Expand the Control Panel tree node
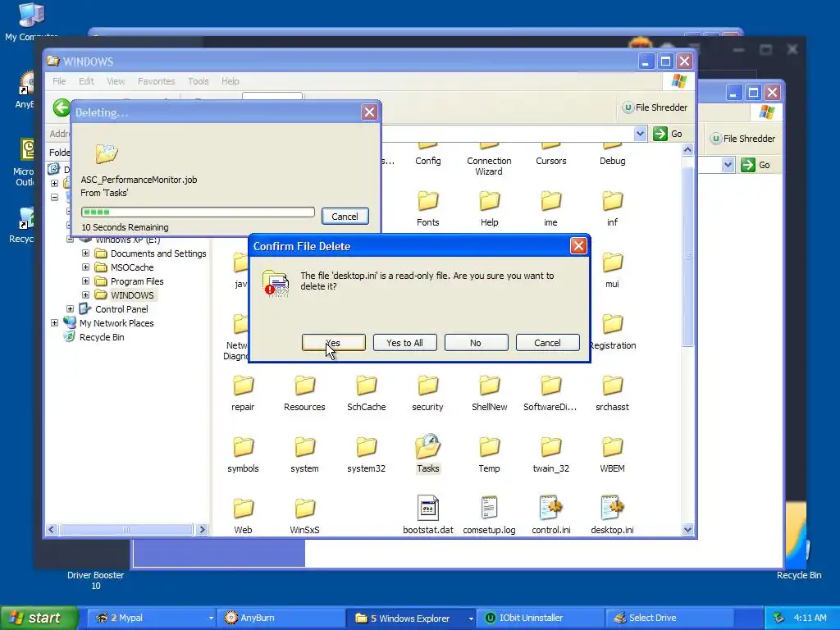Image resolution: width=840 pixels, height=630 pixels. pos(71,308)
